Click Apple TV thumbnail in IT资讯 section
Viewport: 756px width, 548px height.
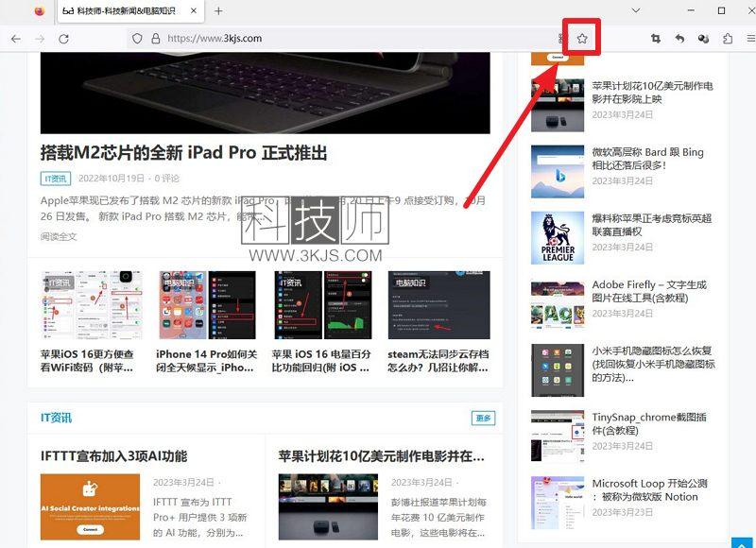328,506
